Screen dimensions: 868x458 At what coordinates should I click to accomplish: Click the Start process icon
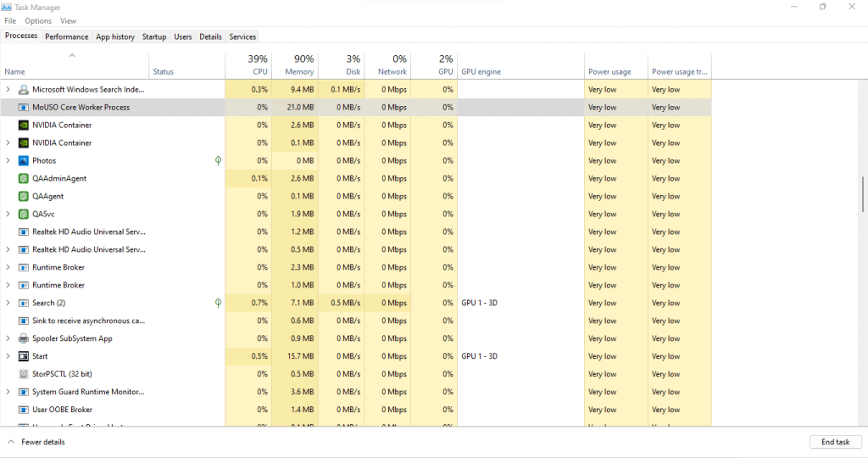[24, 356]
